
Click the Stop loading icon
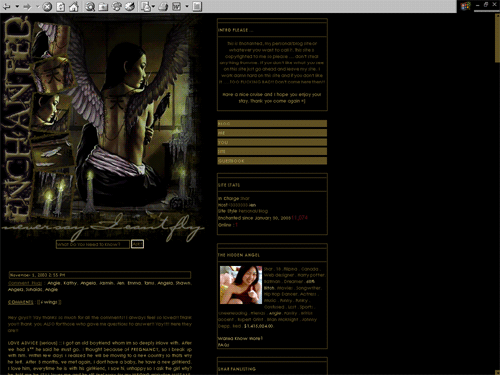[47, 7]
